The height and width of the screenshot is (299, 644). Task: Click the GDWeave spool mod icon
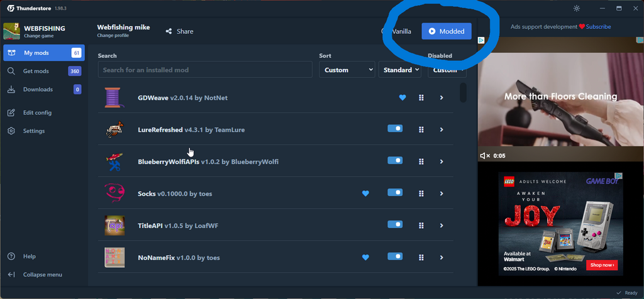click(x=114, y=97)
